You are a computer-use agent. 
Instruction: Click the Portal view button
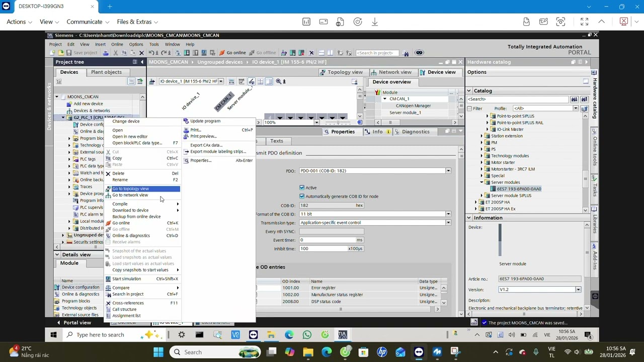73,323
